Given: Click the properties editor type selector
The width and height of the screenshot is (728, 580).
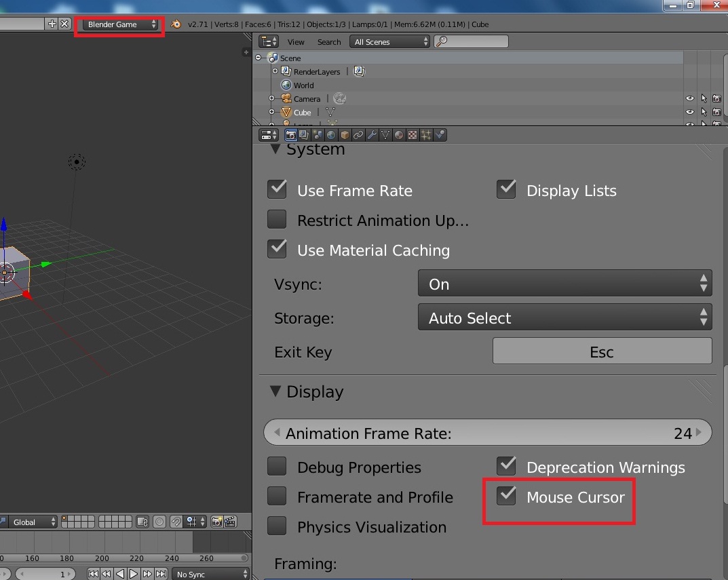Looking at the screenshot, I should pos(269,135).
